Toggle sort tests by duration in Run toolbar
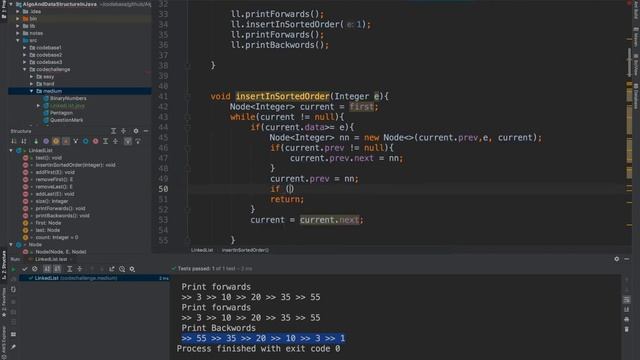Viewport: 640px width, 360px height. click(x=58, y=269)
